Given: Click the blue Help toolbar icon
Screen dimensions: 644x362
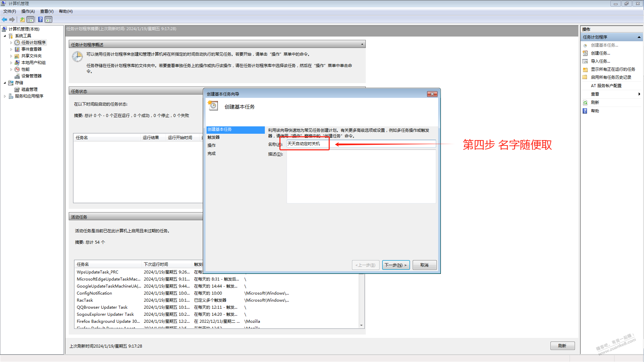Looking at the screenshot, I should point(40,19).
